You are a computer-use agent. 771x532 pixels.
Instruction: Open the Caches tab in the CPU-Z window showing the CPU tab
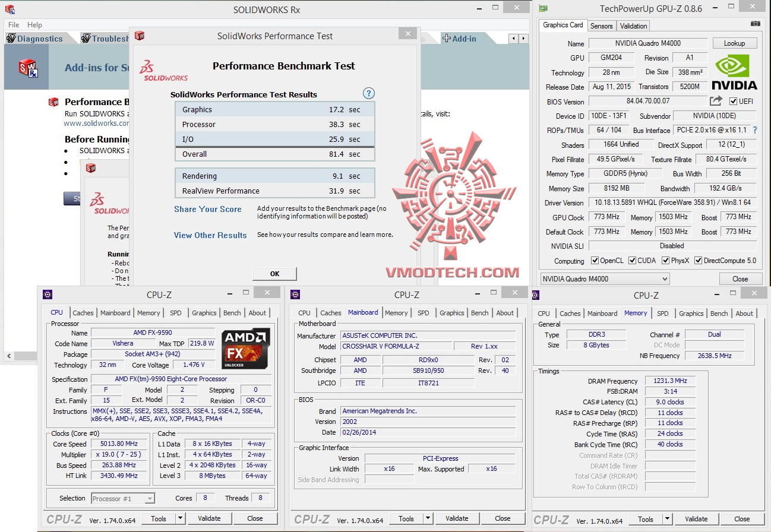coord(83,313)
